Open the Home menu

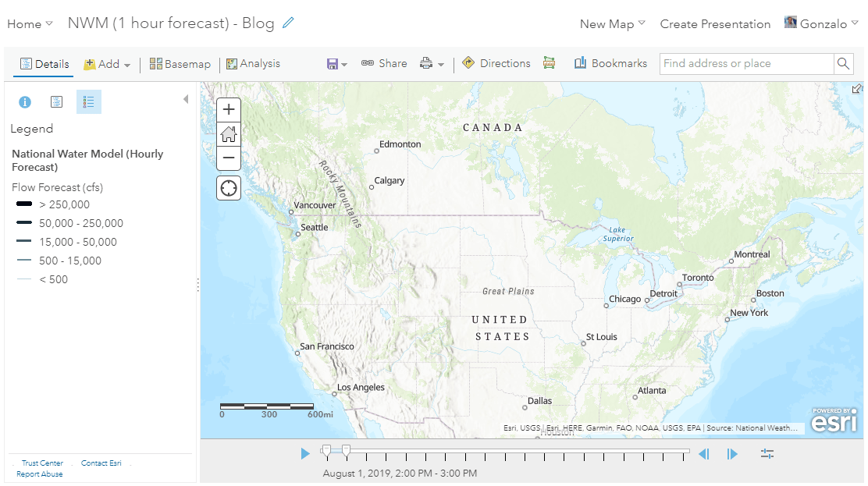coord(29,23)
